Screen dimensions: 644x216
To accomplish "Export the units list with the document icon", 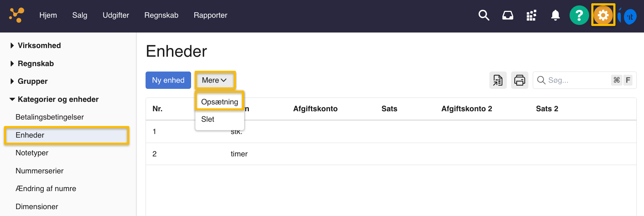I will tap(498, 80).
